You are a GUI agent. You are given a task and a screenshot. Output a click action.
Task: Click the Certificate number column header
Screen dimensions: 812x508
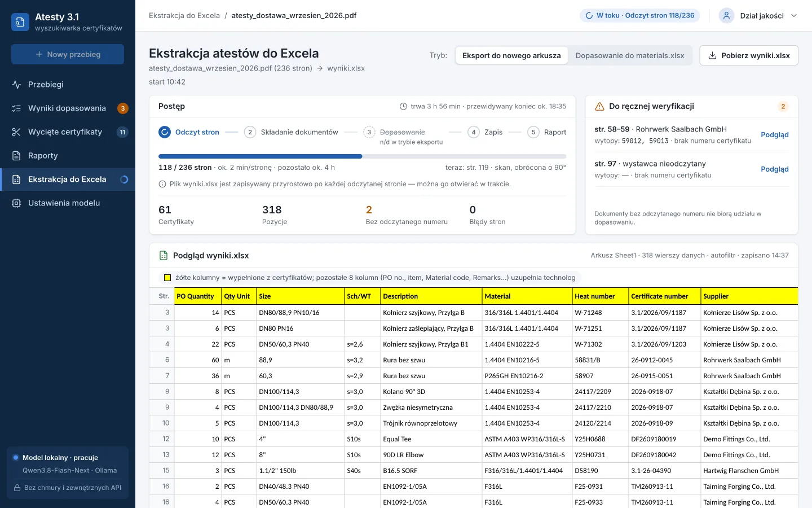coord(664,296)
